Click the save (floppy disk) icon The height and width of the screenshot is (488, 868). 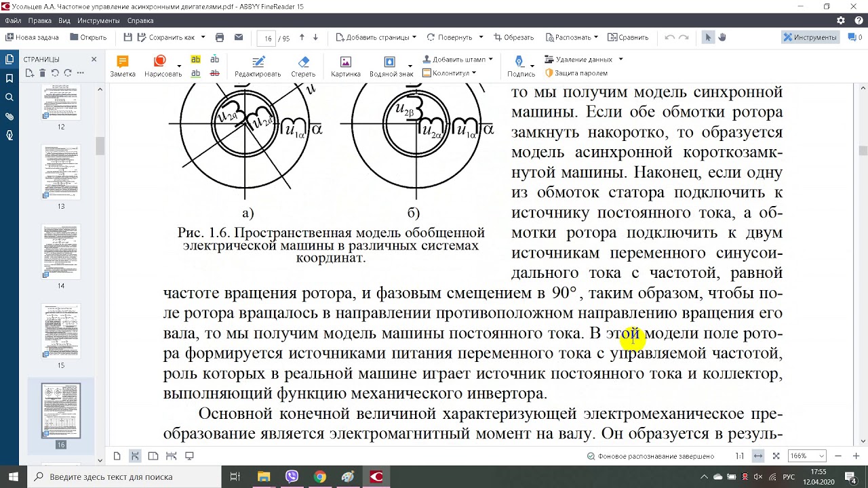coord(128,37)
